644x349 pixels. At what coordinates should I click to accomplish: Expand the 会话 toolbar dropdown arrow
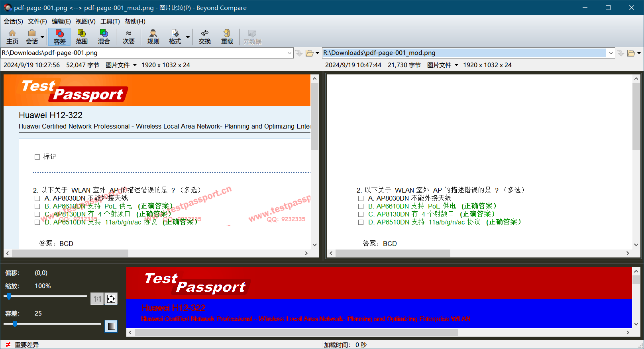(43, 37)
